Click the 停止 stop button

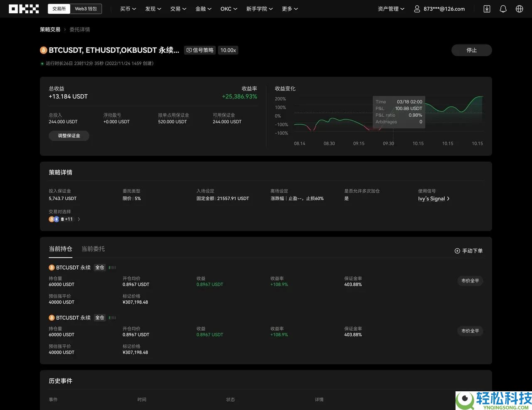tap(472, 50)
